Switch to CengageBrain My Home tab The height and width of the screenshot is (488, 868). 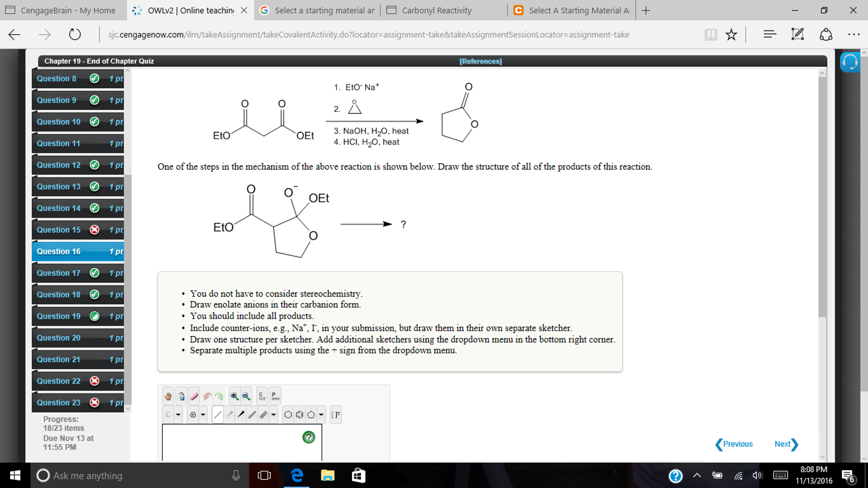(x=63, y=10)
